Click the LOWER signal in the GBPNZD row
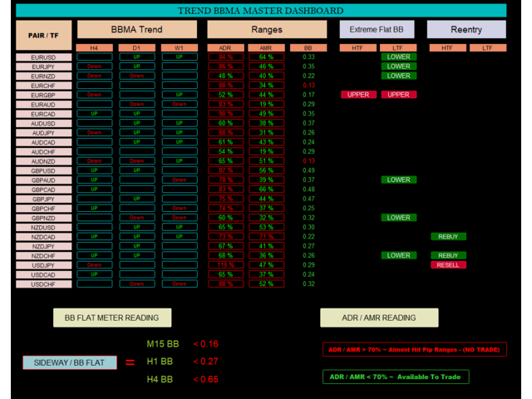 tap(399, 218)
